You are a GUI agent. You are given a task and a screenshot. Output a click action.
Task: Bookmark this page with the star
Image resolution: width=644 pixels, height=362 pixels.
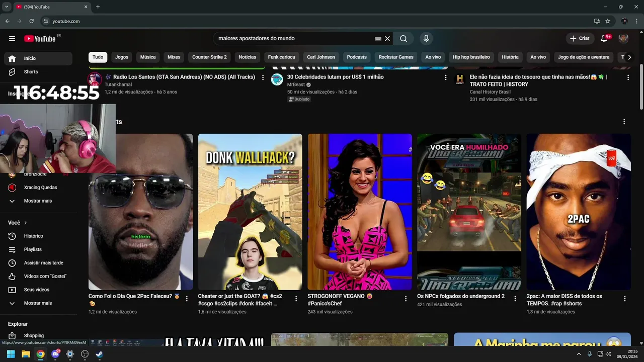608,21
